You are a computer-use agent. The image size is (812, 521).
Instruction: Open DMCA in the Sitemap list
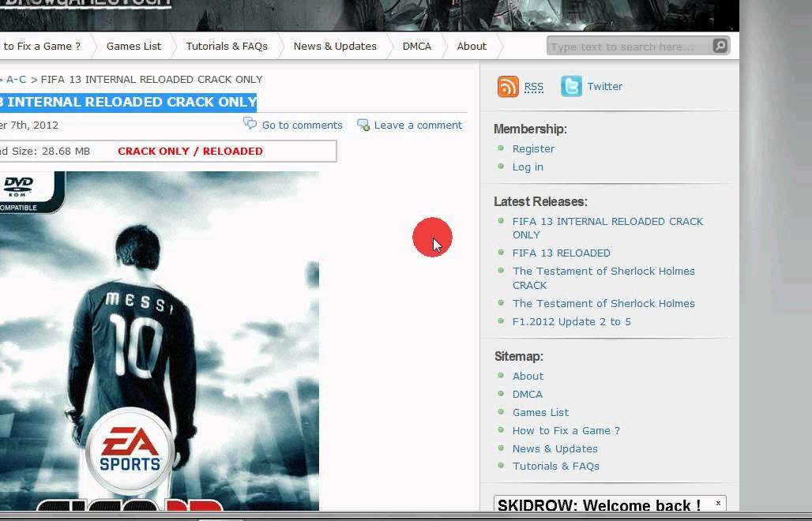527,394
